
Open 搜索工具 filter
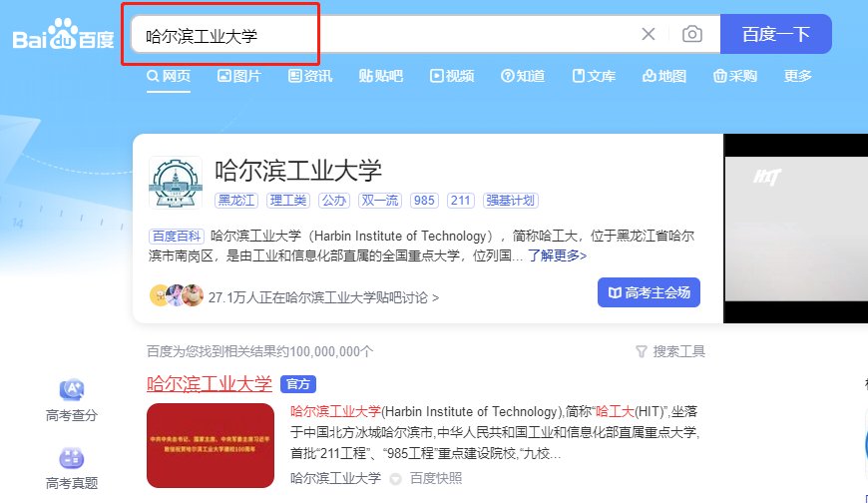coord(670,351)
